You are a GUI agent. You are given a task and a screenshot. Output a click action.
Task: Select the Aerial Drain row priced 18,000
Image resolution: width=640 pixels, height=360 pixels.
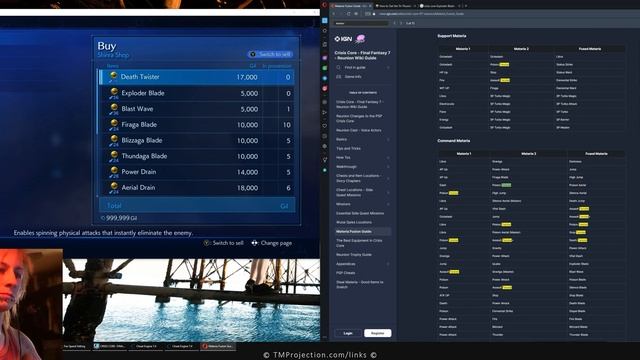(x=196, y=188)
